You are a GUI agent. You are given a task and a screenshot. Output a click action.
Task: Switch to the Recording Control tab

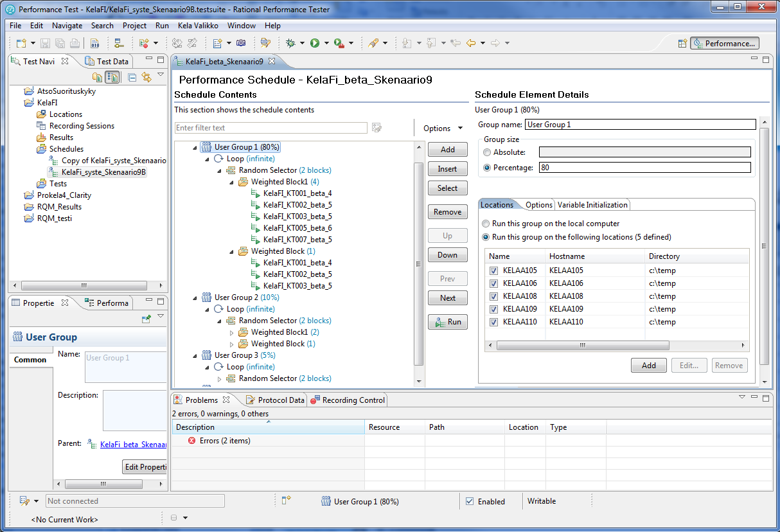pos(347,400)
